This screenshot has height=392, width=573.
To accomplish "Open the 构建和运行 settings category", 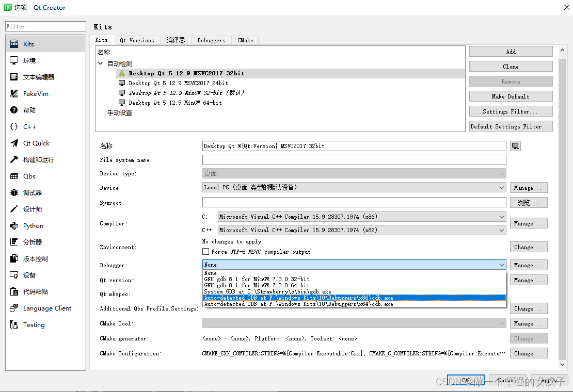I will tap(45, 159).
